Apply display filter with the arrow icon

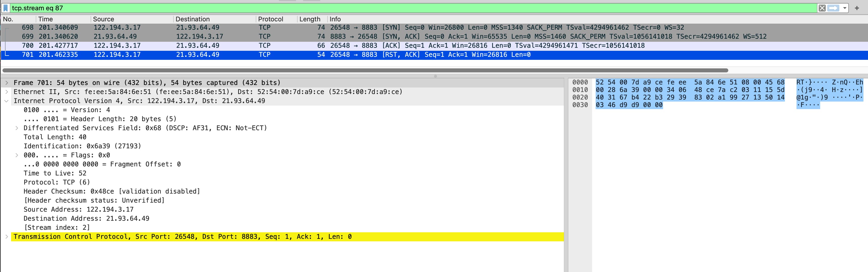pos(833,8)
